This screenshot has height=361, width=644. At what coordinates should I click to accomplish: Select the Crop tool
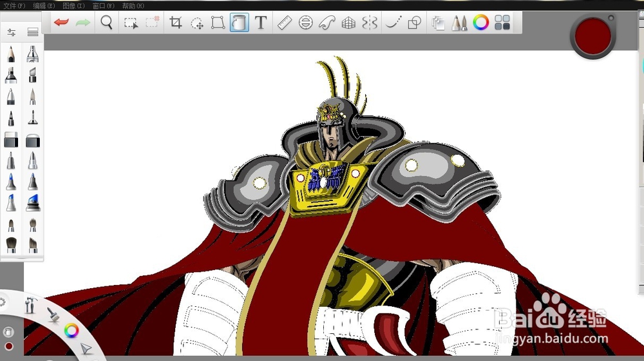click(176, 22)
